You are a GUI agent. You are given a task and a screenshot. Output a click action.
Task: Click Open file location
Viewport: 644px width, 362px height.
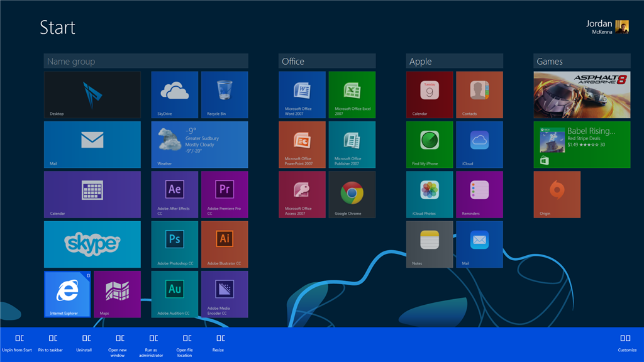185,346
